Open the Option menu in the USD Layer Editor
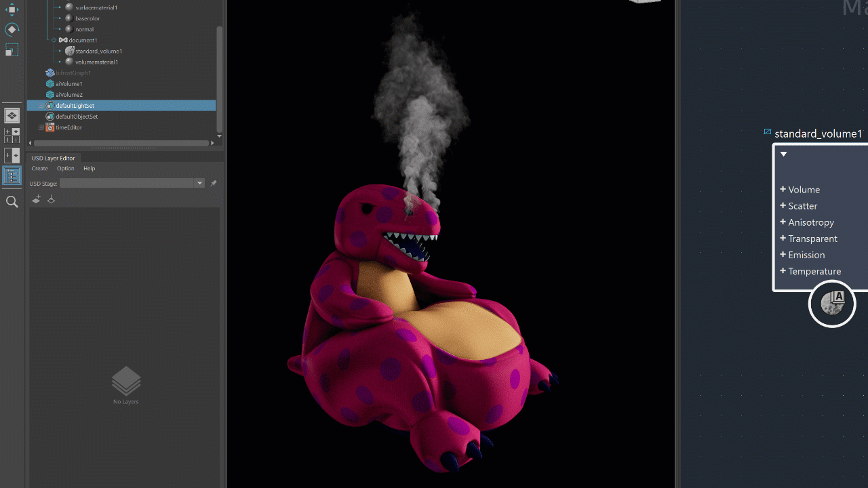 click(x=65, y=168)
